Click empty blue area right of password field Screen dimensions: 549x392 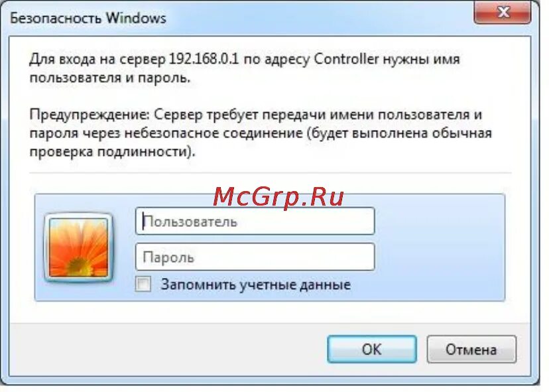[x=440, y=257]
